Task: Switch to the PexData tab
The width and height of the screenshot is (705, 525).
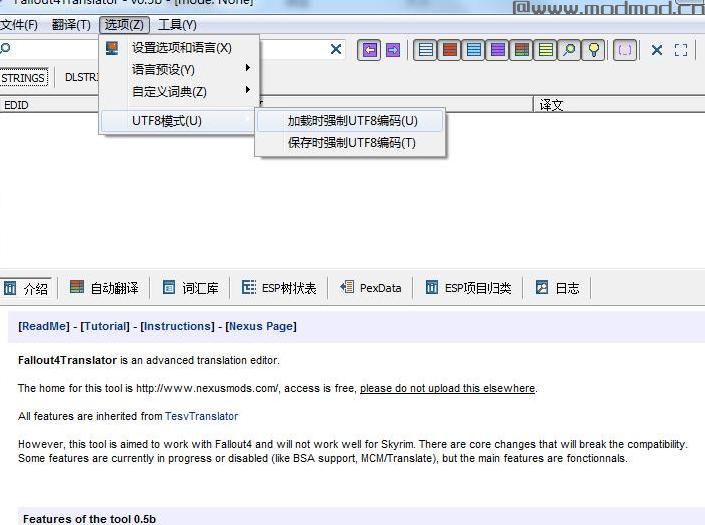Action: click(370, 288)
